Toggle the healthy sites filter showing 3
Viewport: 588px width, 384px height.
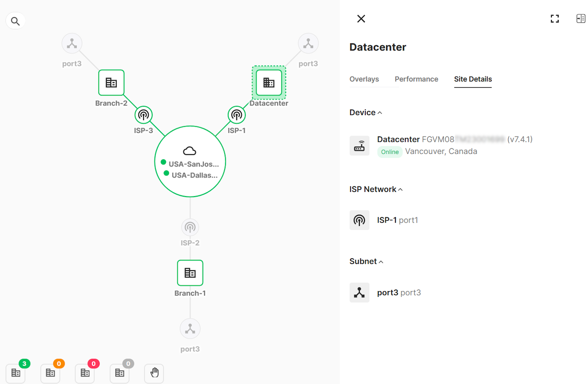[15, 373]
